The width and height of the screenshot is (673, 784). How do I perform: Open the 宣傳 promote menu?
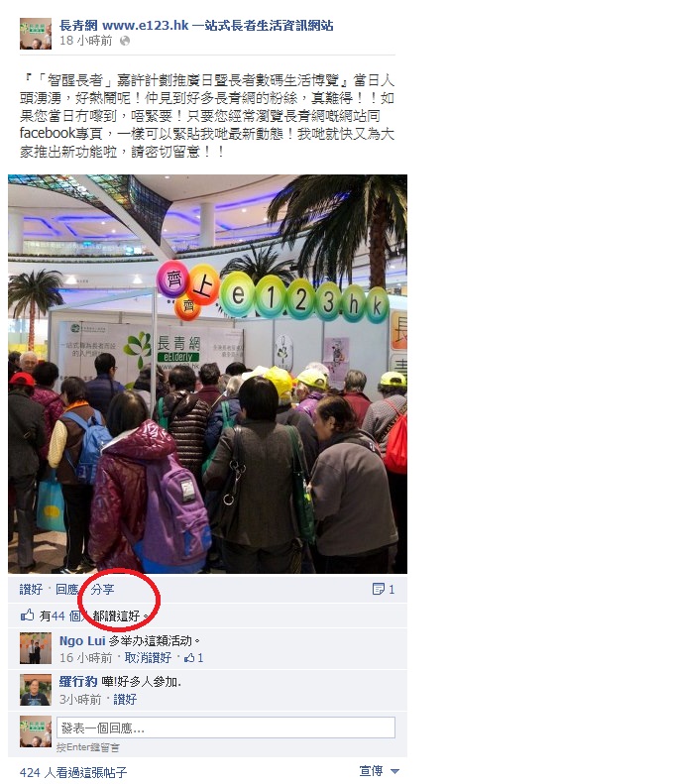pyautogui.click(x=371, y=771)
